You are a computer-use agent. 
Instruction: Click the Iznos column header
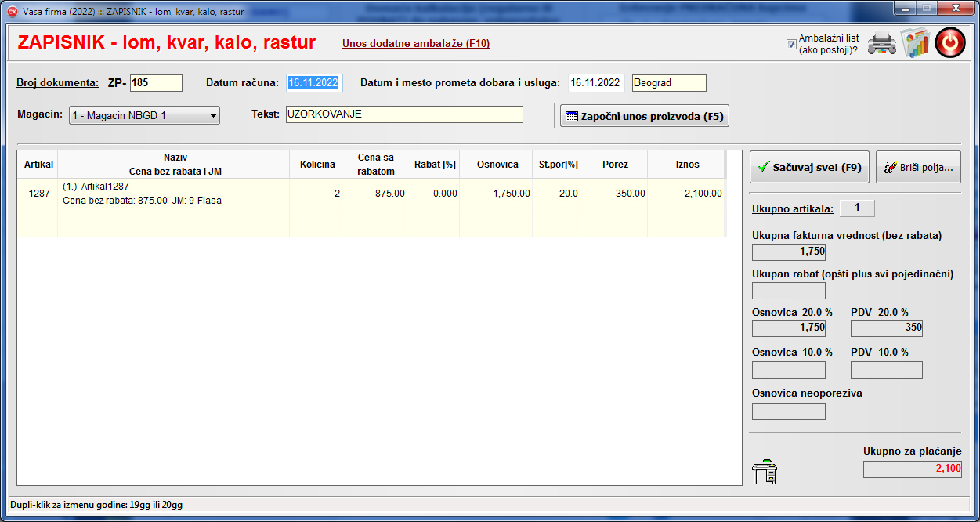pos(687,165)
